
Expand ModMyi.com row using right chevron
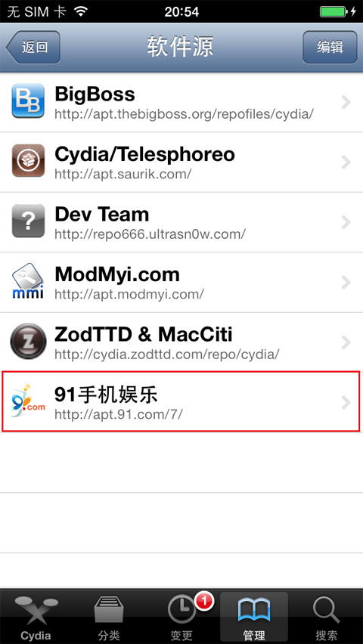(346, 283)
